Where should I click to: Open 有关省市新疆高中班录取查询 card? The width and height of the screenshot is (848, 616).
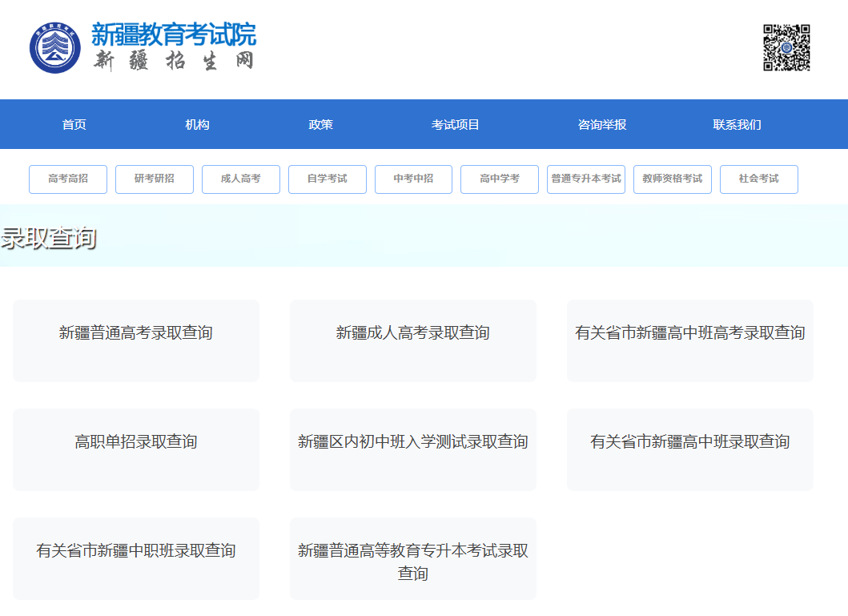(690, 450)
